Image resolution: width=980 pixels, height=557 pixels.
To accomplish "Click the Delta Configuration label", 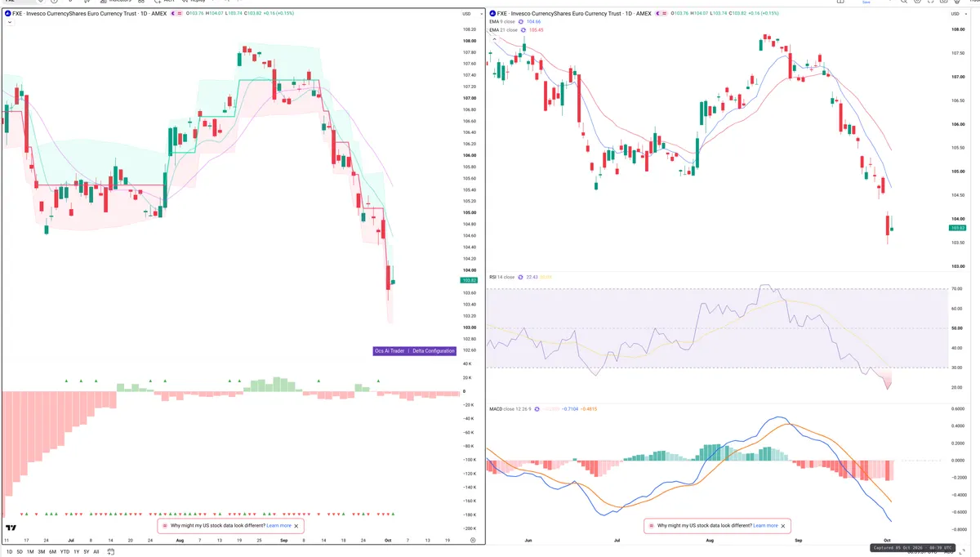I will [x=434, y=351].
